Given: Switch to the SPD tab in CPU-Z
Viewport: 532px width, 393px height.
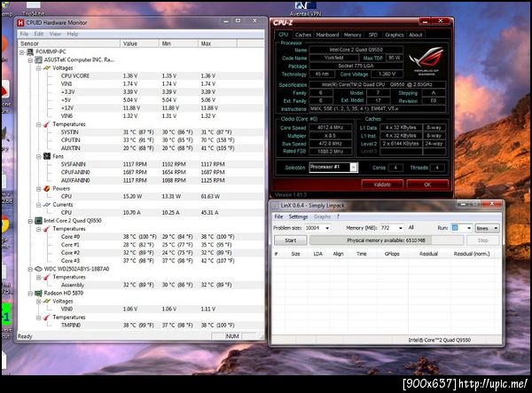Looking at the screenshot, I should [373, 35].
